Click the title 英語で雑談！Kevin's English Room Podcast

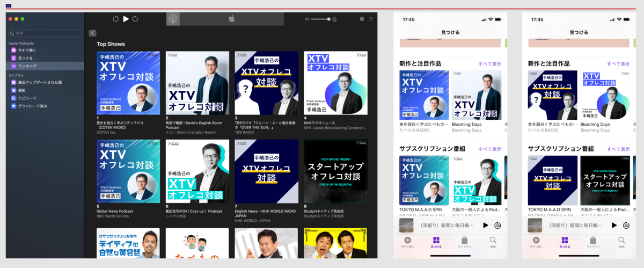point(194,125)
